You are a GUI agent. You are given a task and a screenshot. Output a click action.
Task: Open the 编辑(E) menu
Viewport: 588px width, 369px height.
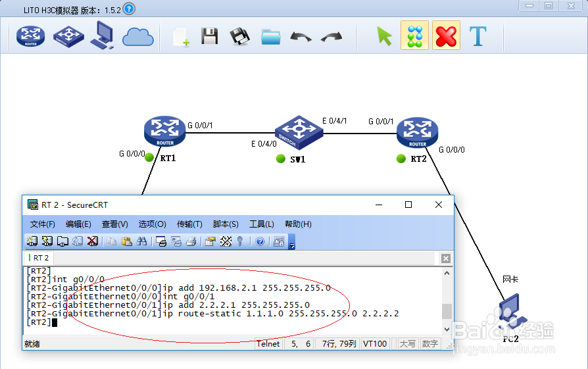click(x=78, y=224)
